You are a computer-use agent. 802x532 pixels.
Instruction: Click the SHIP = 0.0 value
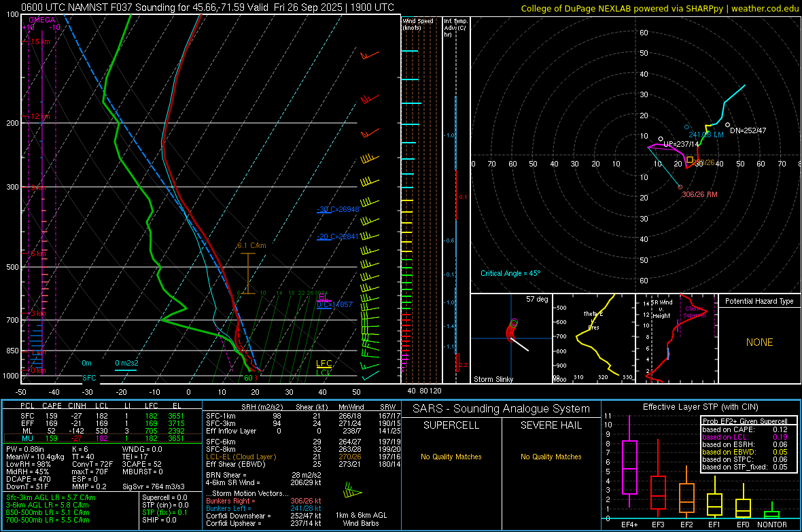coord(160,520)
